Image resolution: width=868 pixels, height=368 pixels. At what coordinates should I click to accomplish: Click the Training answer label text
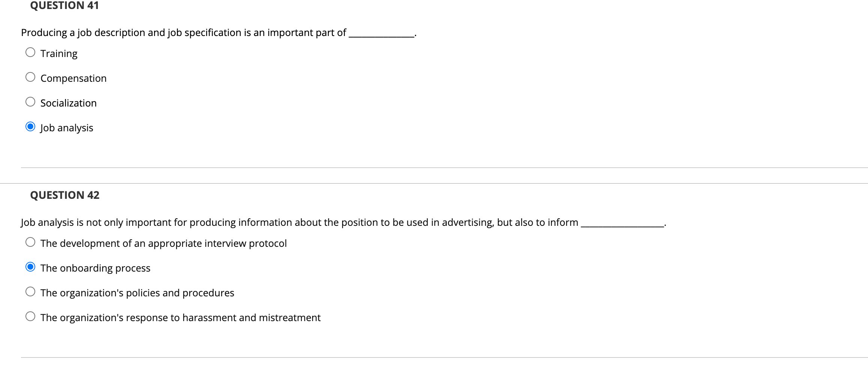click(59, 54)
